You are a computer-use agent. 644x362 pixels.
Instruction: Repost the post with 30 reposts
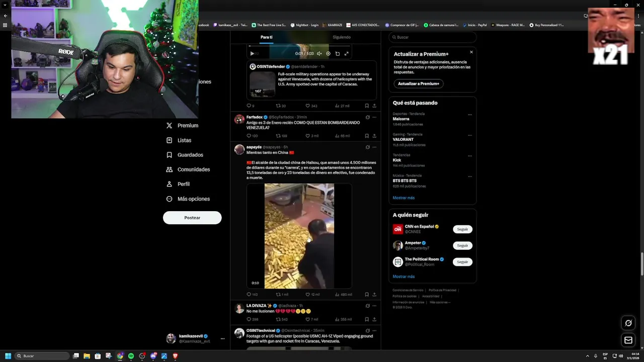click(x=281, y=106)
